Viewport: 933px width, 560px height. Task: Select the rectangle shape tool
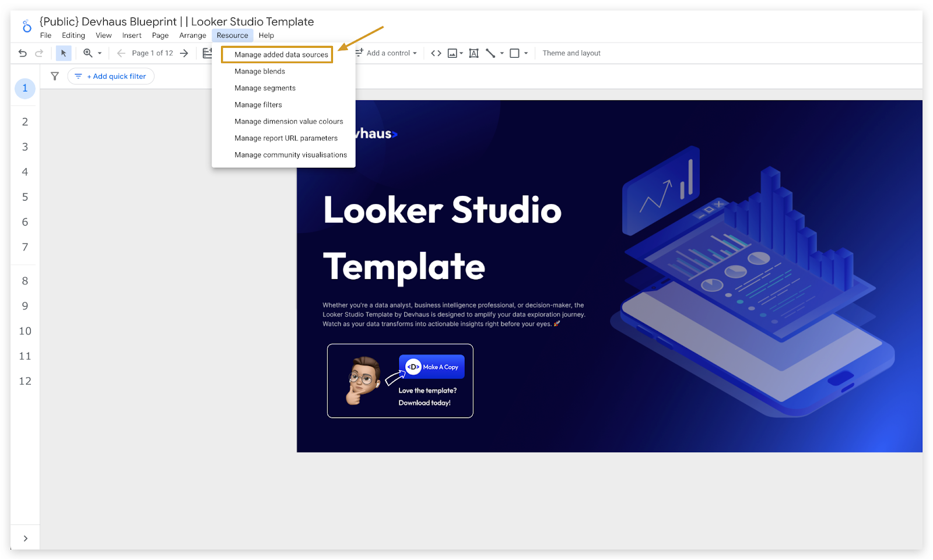[514, 53]
